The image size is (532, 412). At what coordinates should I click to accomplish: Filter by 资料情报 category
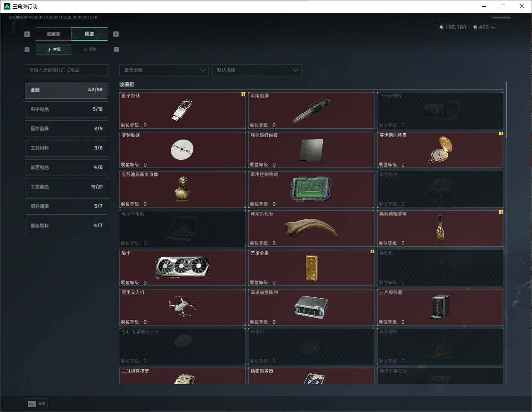coord(66,206)
